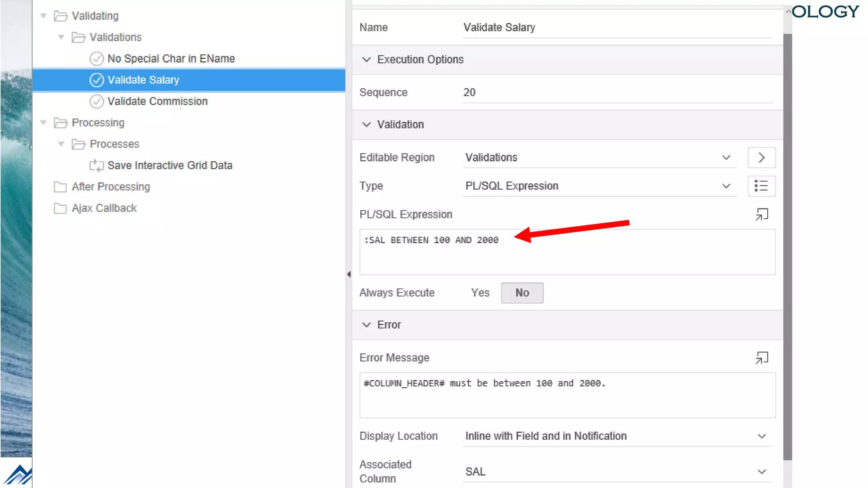Select the Ajax Callback tree item
This screenshot has height=488, width=868.
(104, 208)
